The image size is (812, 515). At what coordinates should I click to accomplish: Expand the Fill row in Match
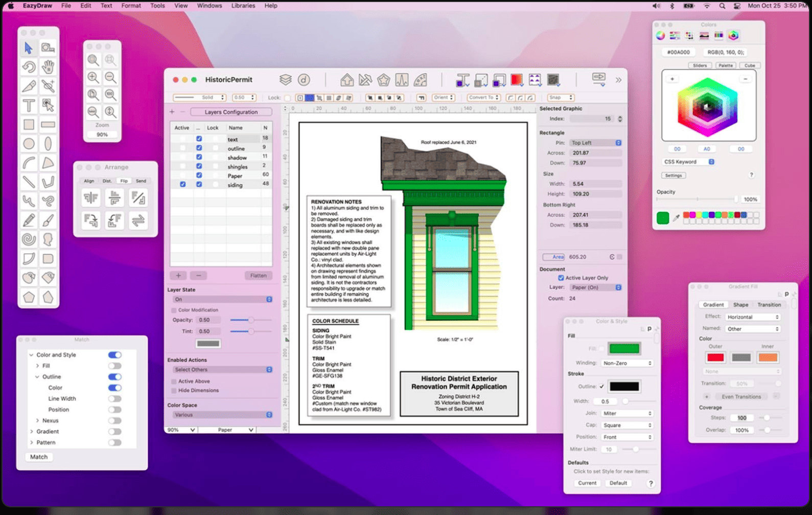(x=37, y=366)
